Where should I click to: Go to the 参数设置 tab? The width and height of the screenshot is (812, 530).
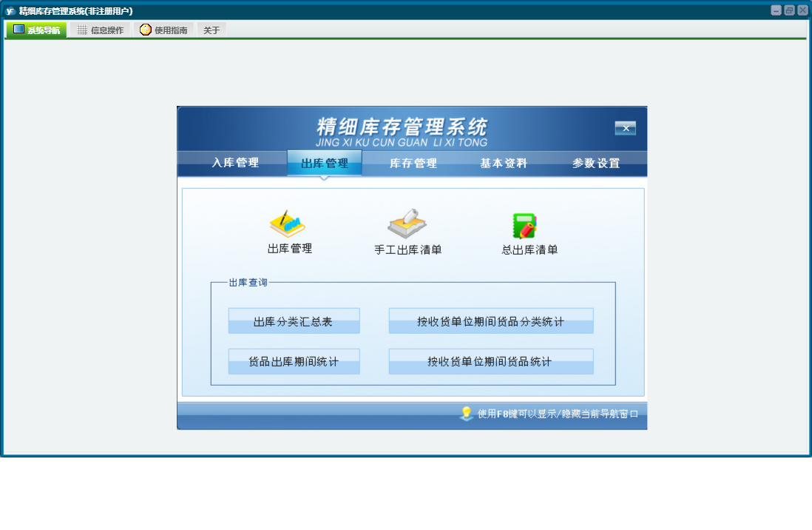click(x=596, y=163)
